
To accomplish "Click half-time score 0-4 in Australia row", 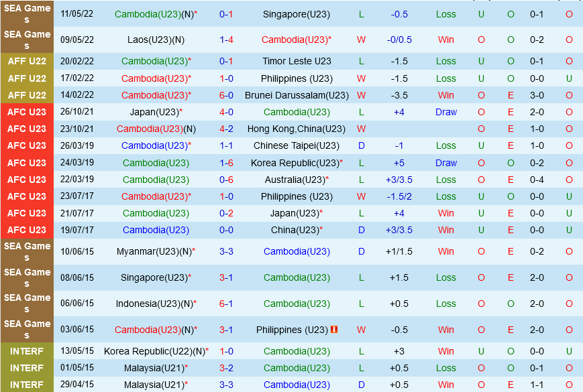I will [x=537, y=180].
